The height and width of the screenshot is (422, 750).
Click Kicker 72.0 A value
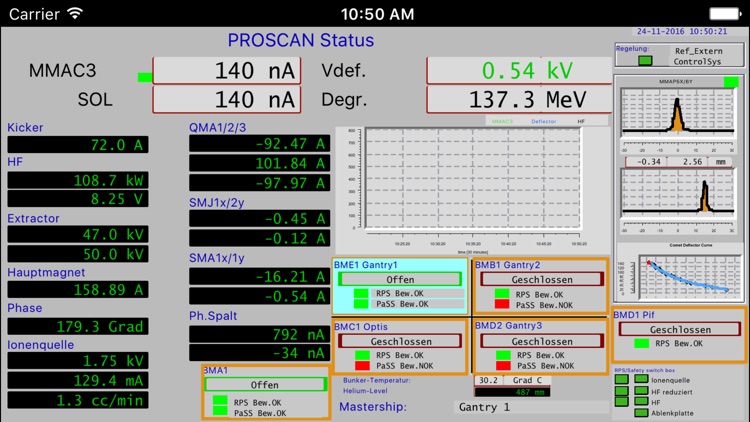77,144
